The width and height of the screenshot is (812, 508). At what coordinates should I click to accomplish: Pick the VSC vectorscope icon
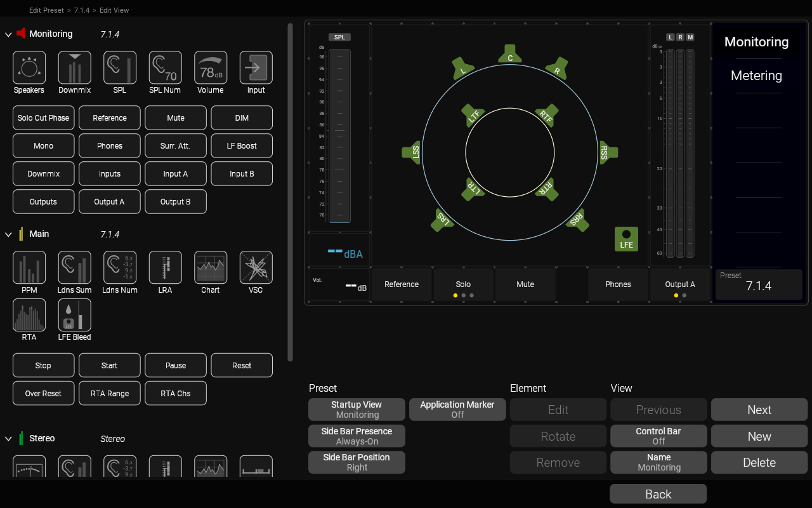pos(256,267)
